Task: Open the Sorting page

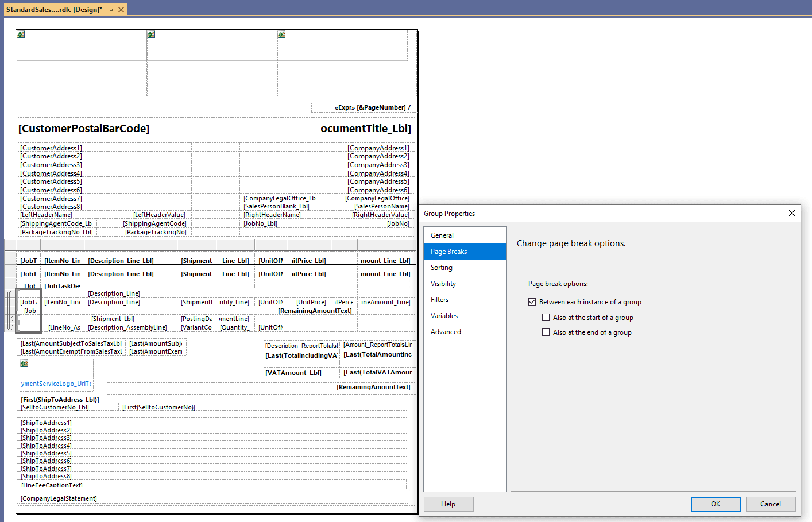Action: pyautogui.click(x=465, y=268)
